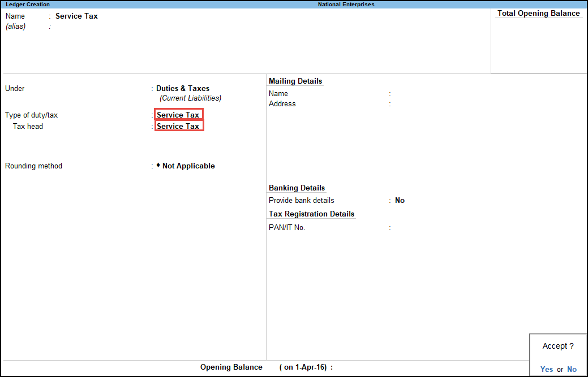The image size is (588, 377).
Task: Click the 'Type of duty/tax' label
Action: 32,115
